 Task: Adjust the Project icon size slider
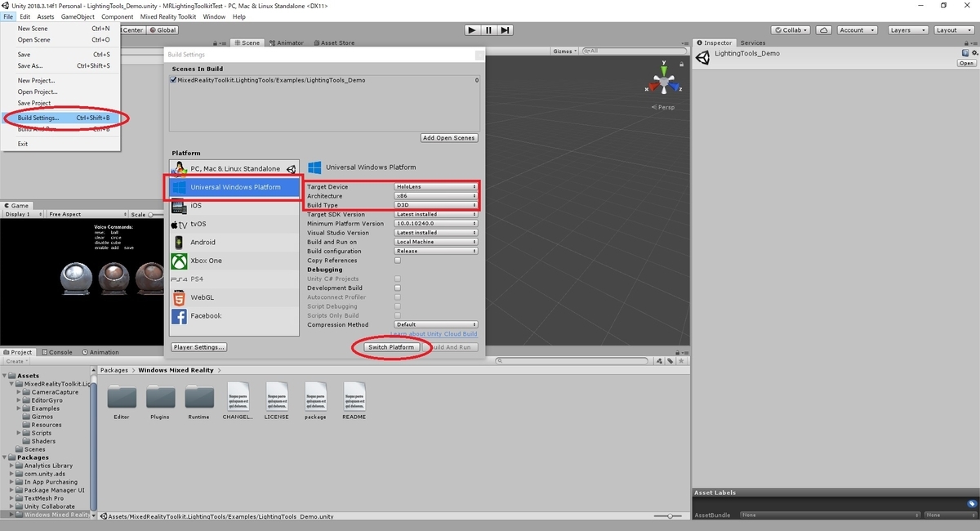(x=669, y=516)
